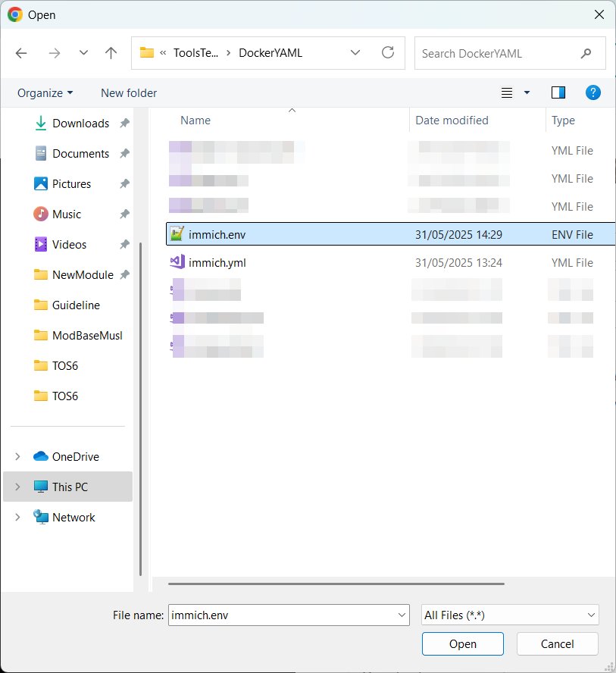Screen dimensions: 616x673
Task: Expand the Network tree node
Action: coord(18,518)
